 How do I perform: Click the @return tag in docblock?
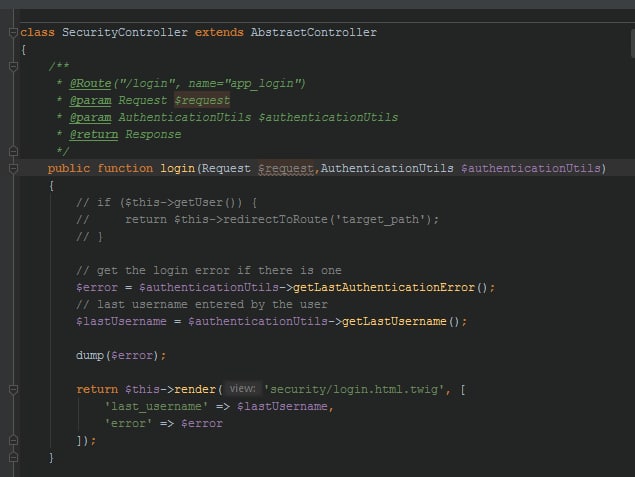pos(94,134)
